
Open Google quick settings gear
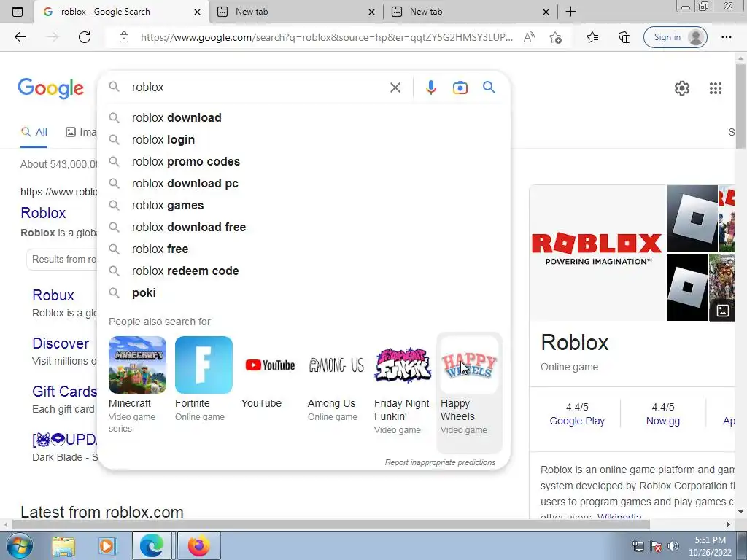[682, 88]
